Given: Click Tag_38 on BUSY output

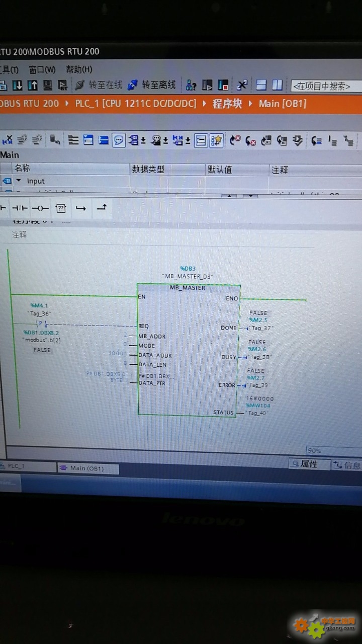Looking at the screenshot, I should pyautogui.click(x=260, y=357).
